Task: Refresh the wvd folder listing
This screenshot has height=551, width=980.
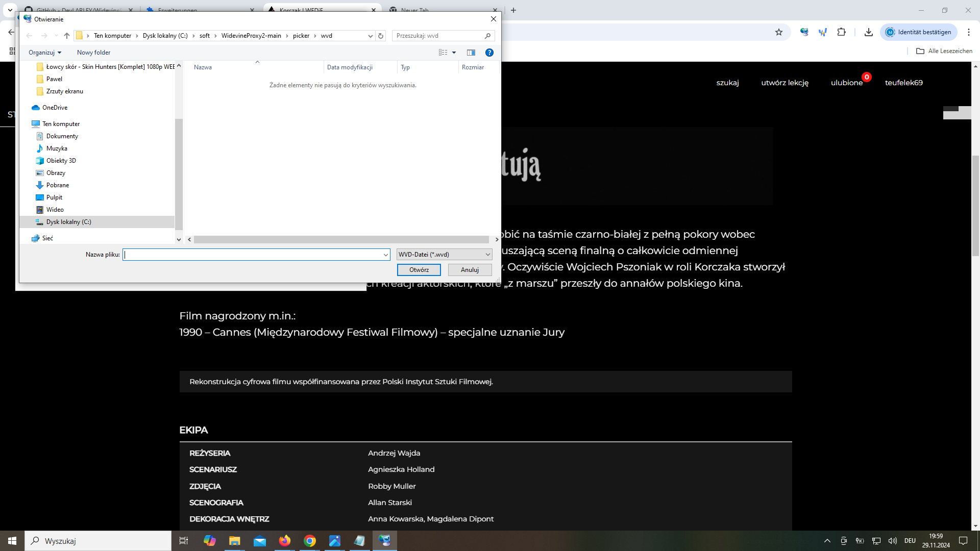Action: point(381,36)
